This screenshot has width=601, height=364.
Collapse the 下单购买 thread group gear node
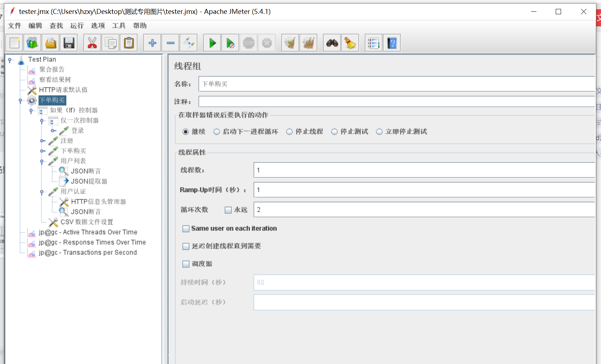click(21, 101)
